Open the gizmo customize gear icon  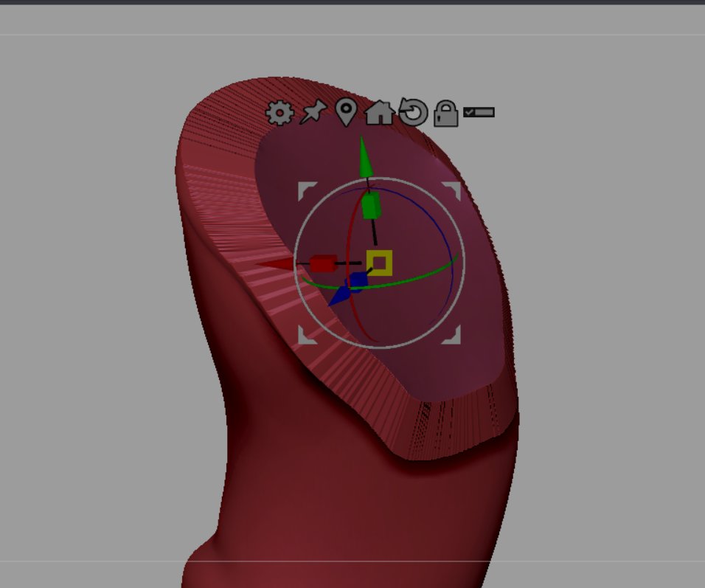pos(279,112)
